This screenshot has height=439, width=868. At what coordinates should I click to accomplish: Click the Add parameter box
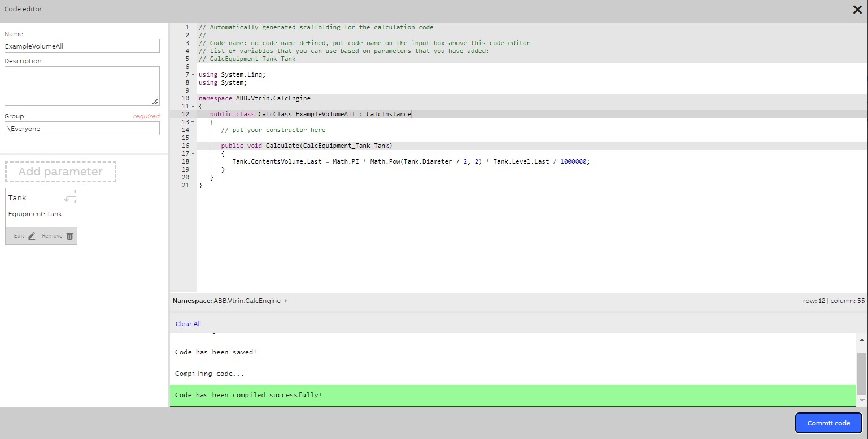pyautogui.click(x=60, y=172)
